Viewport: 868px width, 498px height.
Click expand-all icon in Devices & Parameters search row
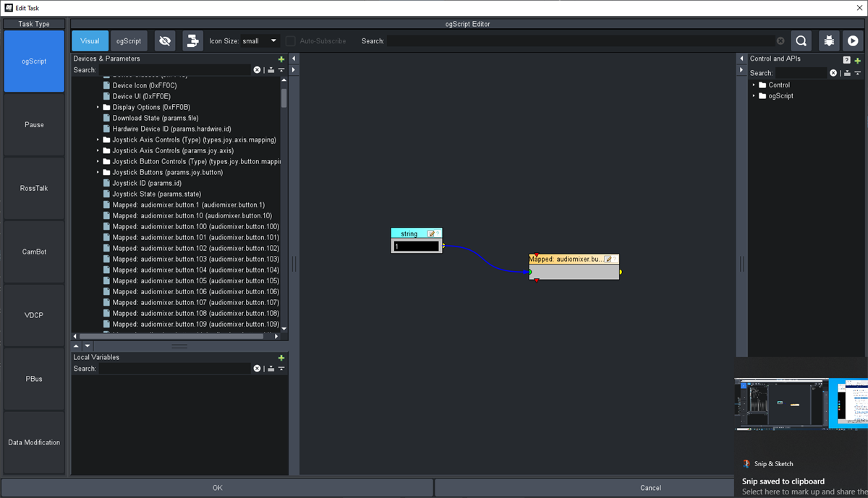coord(271,70)
